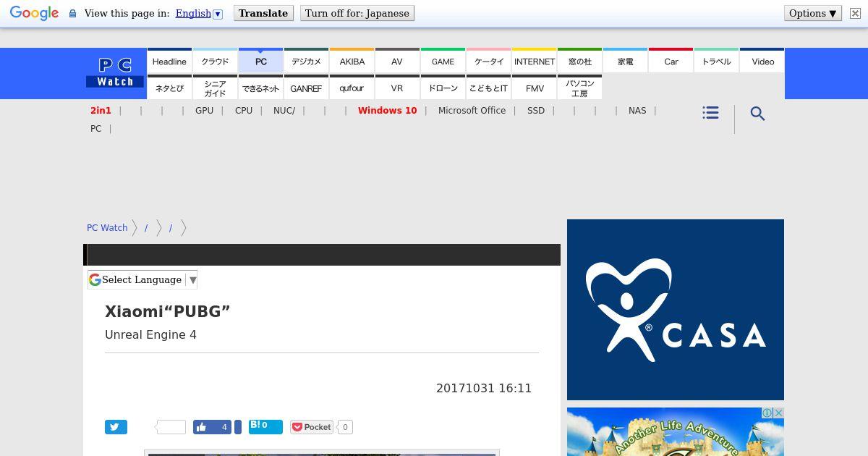
Task: Click the Pocket count bubble showing 0
Action: [345, 427]
